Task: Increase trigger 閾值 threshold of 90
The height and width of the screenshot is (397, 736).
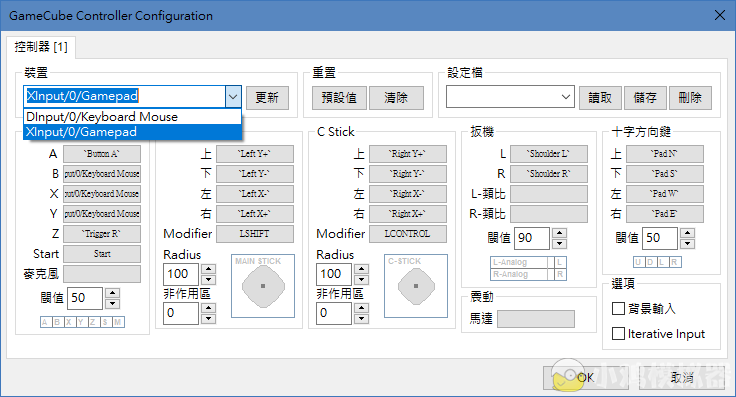Action: coord(559,233)
